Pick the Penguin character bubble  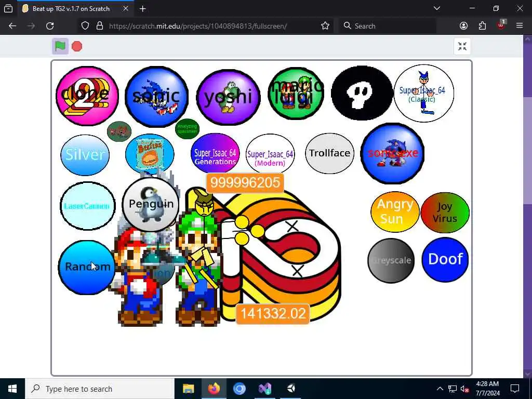[x=151, y=204]
